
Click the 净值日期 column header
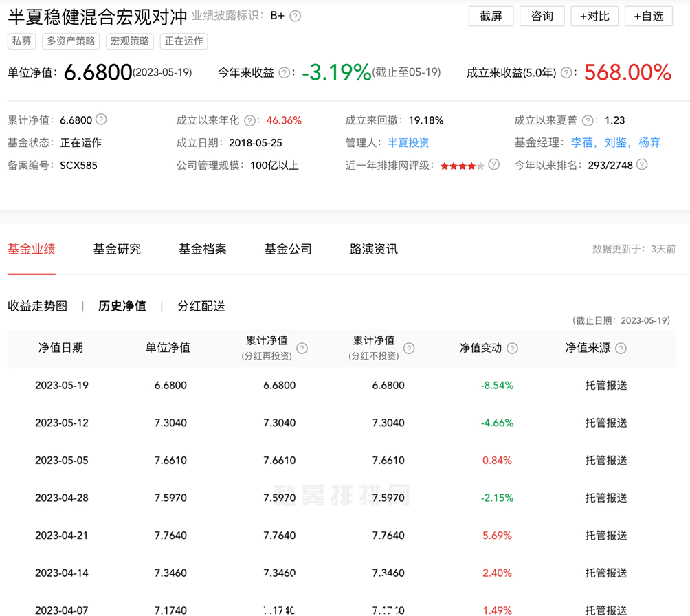(60, 348)
